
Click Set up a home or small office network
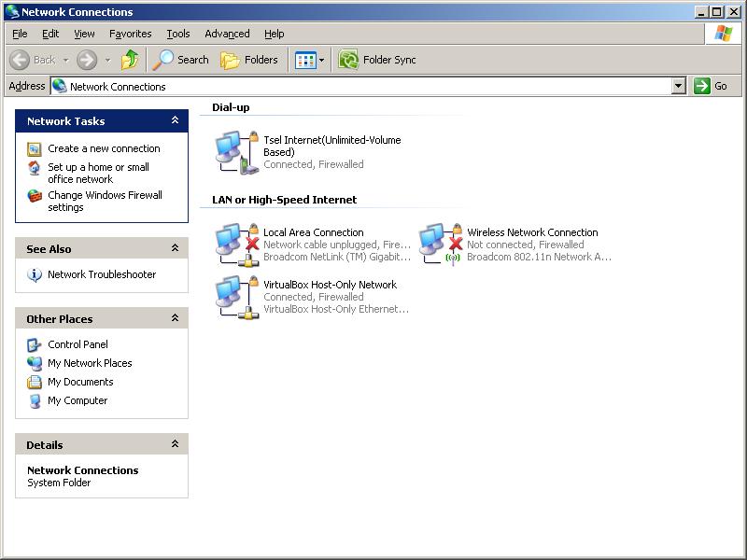pyautogui.click(x=99, y=174)
